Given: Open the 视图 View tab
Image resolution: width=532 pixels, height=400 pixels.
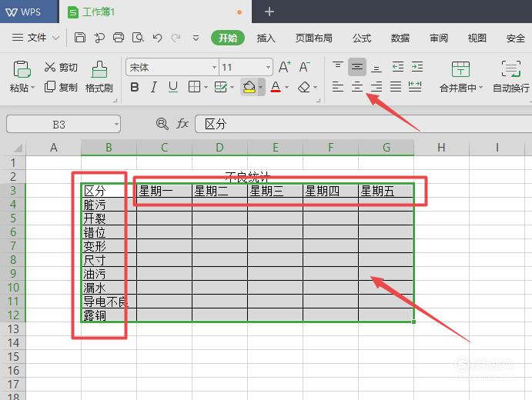Looking at the screenshot, I should point(477,38).
